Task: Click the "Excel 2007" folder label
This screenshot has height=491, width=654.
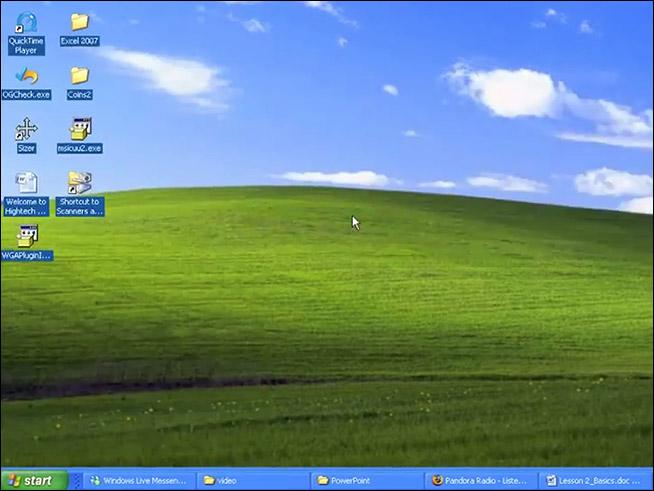Action: (79, 41)
